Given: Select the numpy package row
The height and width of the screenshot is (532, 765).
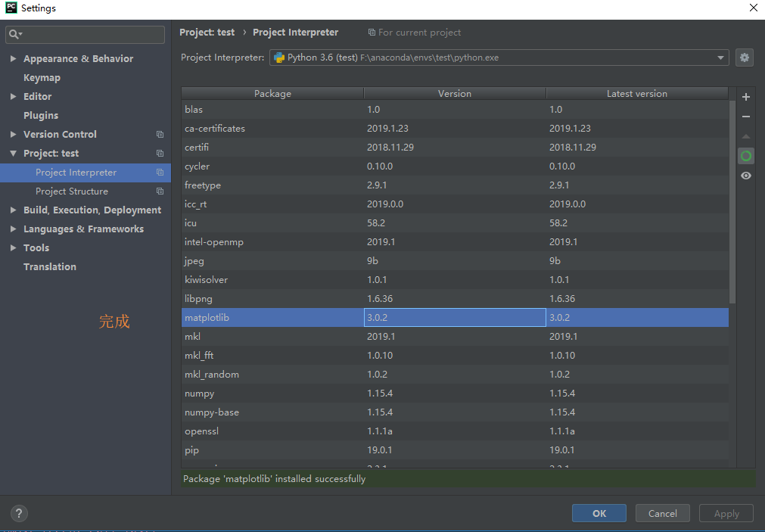Looking at the screenshot, I should pos(455,394).
